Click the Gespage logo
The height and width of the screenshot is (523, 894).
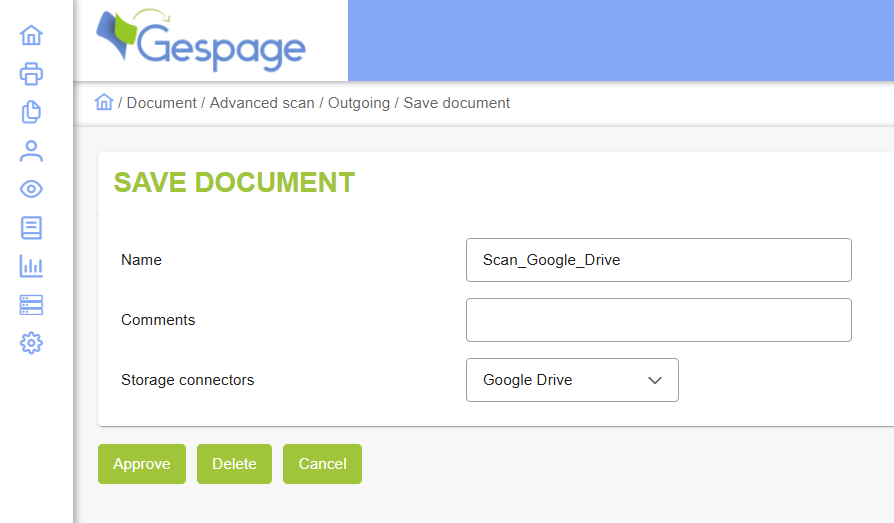coord(201,40)
